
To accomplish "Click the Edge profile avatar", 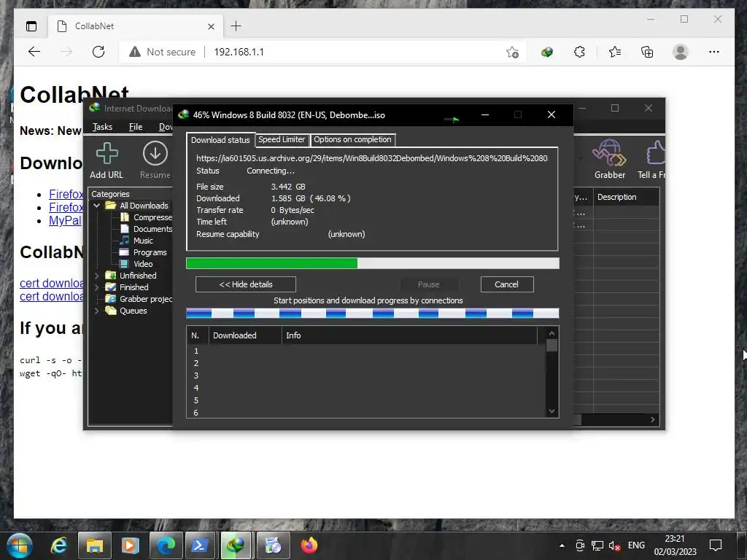I will pyautogui.click(x=681, y=52).
